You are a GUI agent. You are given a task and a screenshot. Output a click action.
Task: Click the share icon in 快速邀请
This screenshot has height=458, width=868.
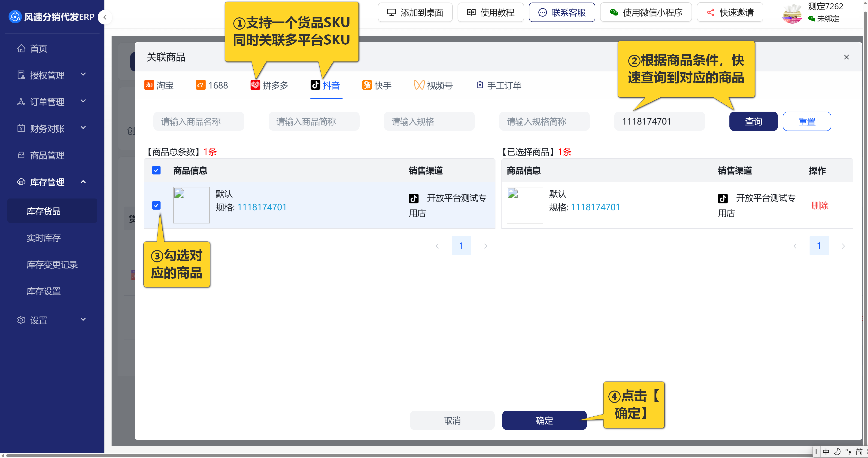(710, 12)
